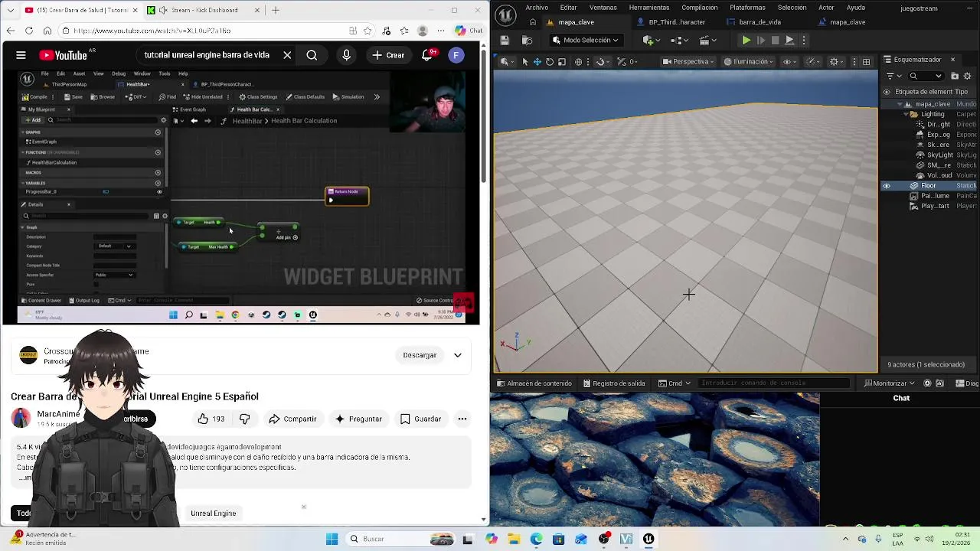Activate the scale gizmo tool
Screen dimensions: 980x551
pos(562,62)
